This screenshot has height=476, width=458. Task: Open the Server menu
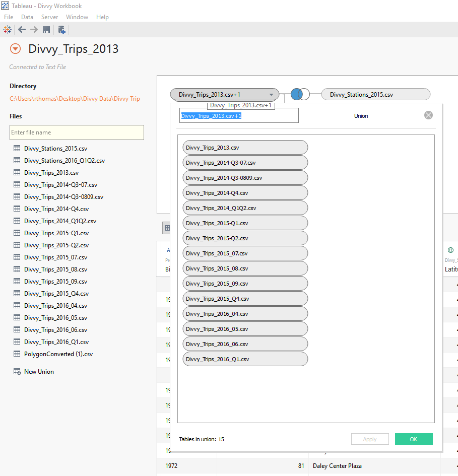click(x=49, y=17)
